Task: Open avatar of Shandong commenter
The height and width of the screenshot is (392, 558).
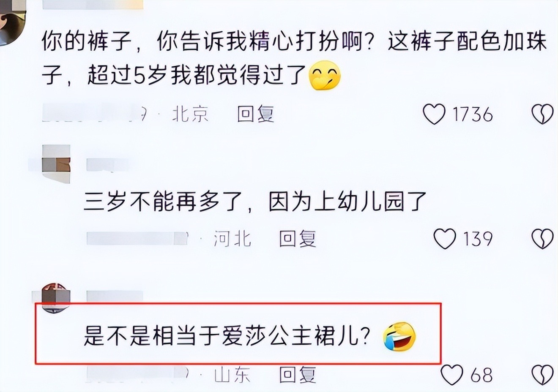Action: coord(56,297)
